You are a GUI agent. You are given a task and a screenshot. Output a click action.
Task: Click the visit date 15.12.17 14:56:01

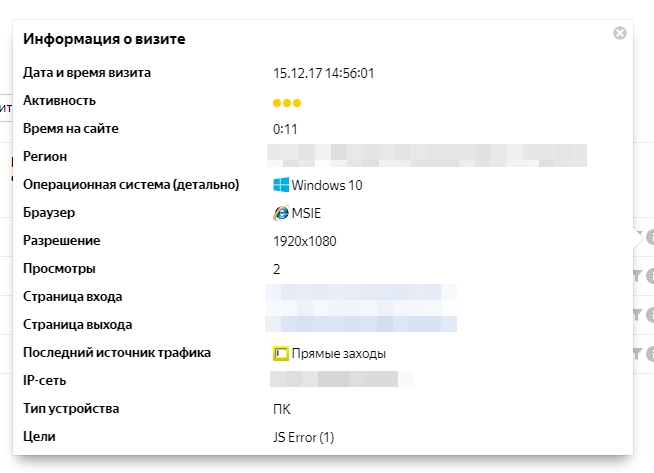(324, 72)
